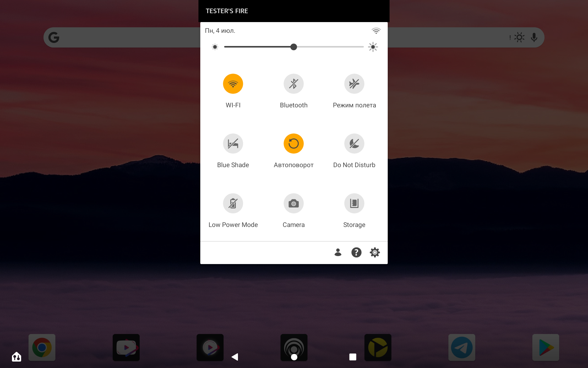Screen dimensions: 588x368
Task: Open YouTube app from taskbar
Action: point(126,347)
